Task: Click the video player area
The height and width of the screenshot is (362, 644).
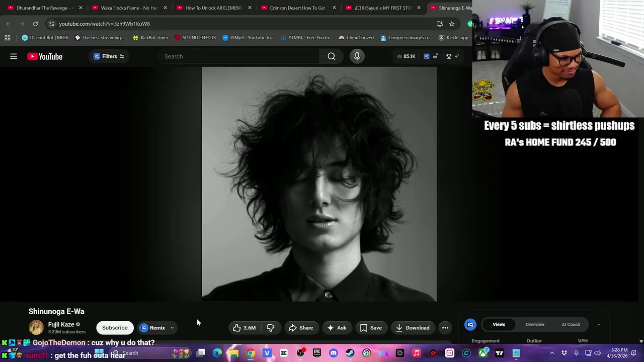Action: (319, 184)
